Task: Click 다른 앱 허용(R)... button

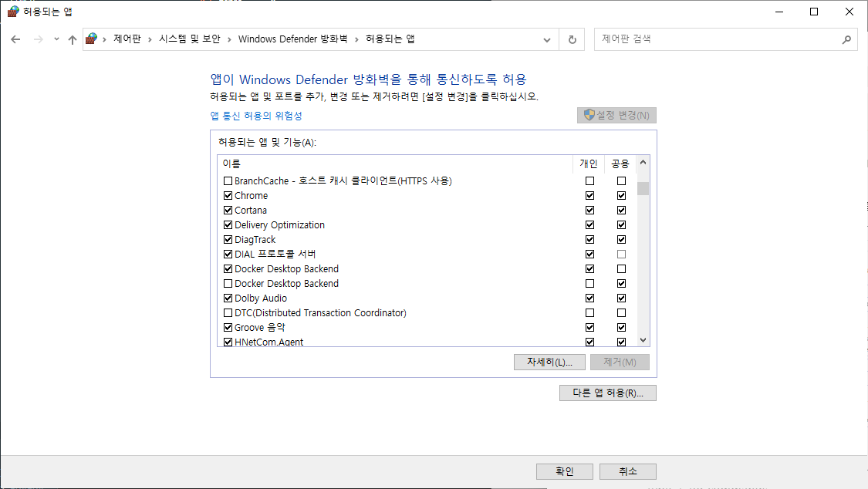Action: (608, 393)
